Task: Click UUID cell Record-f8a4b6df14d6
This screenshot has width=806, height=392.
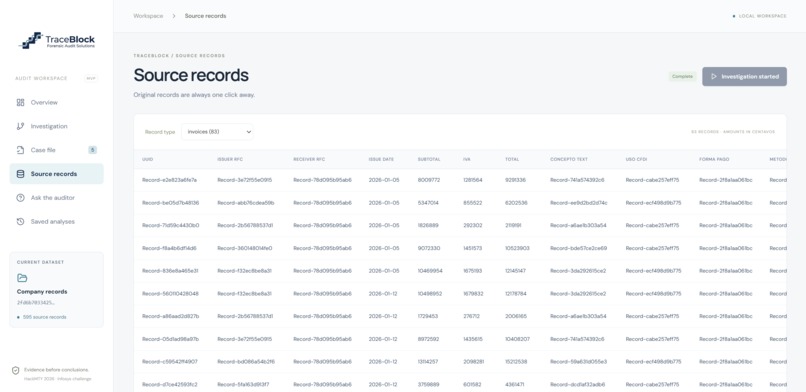Action: coord(169,248)
